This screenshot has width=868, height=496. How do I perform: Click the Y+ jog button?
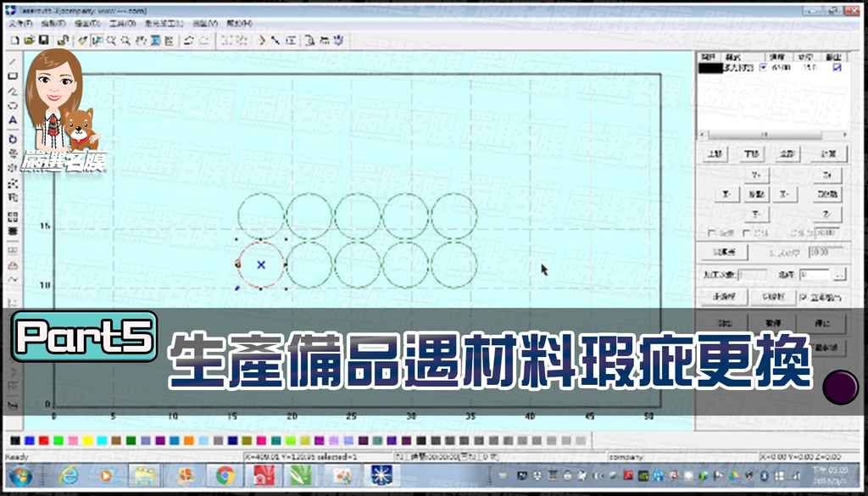(x=757, y=176)
